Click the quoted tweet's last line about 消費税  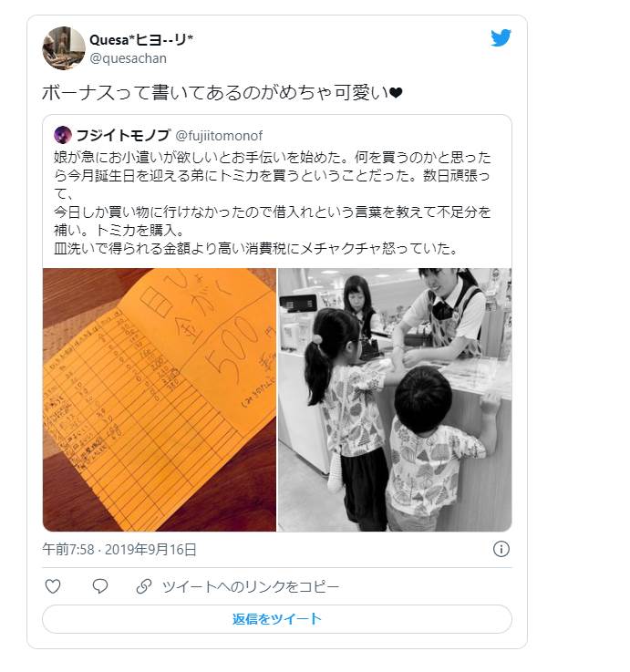(256, 249)
